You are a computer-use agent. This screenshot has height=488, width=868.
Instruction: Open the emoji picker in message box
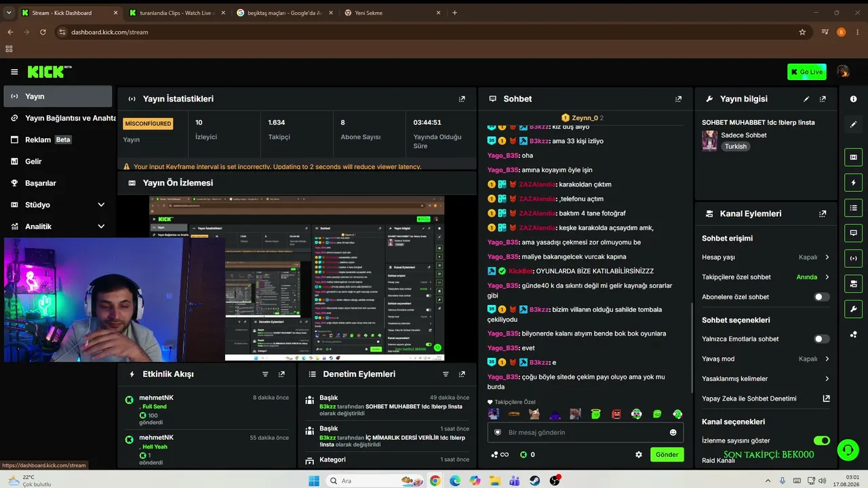click(673, 432)
